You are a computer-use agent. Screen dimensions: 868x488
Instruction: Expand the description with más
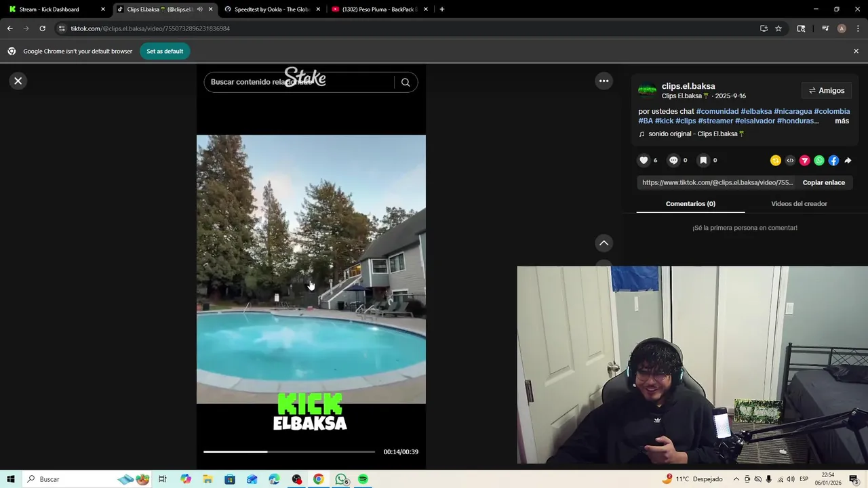coord(842,121)
